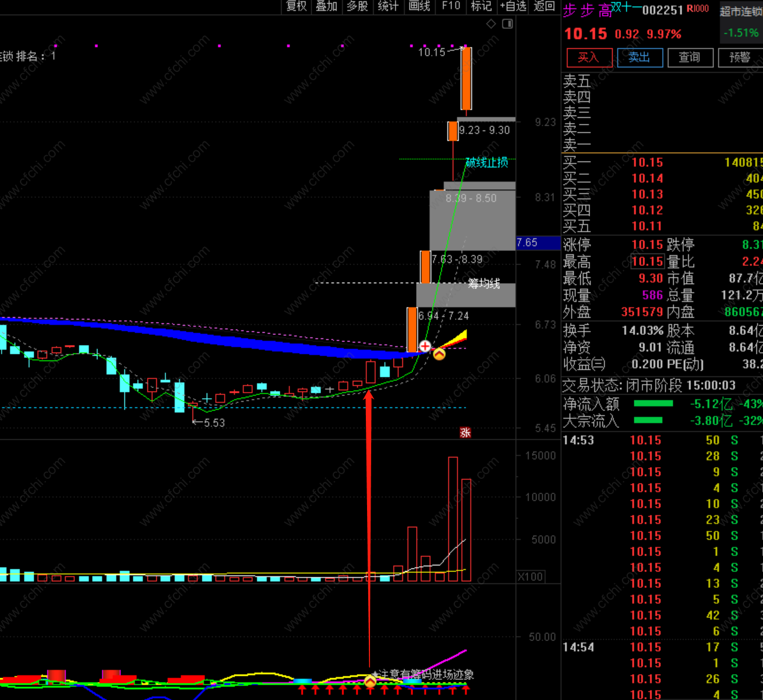Click the boxed 最高 value 10.15
This screenshot has height=700, width=763.
coord(647,261)
